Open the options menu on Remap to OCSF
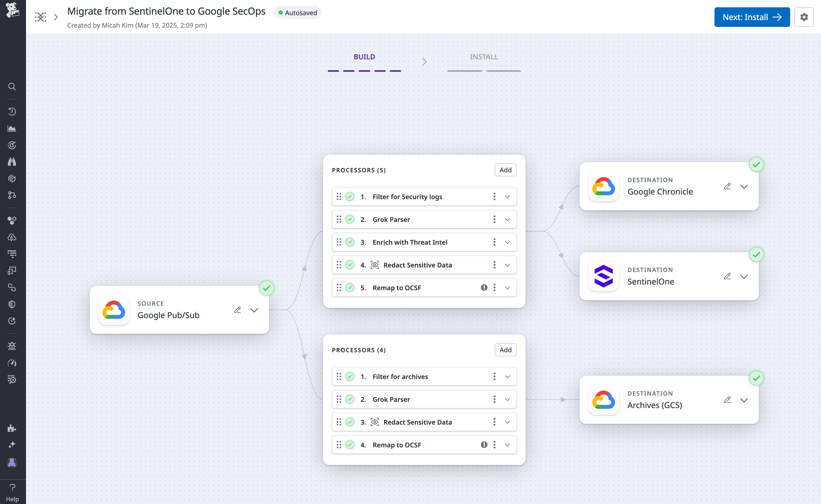Screen dimensions: 821x504 click(494, 287)
